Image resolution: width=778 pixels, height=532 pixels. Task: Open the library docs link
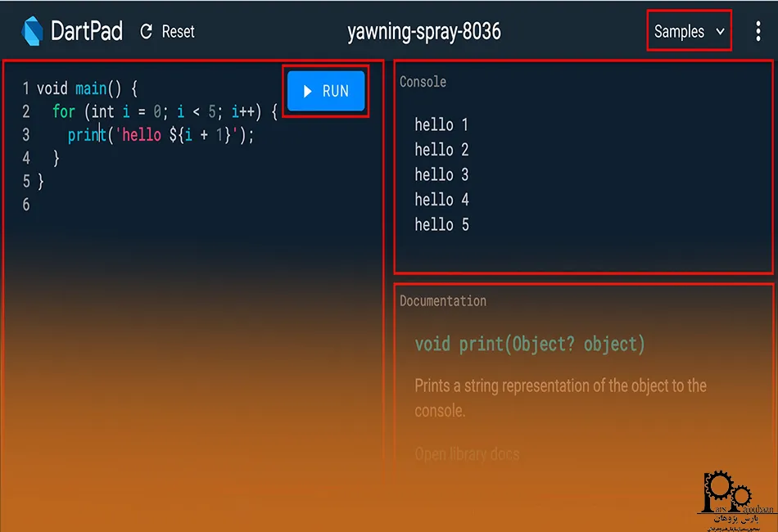click(x=467, y=454)
